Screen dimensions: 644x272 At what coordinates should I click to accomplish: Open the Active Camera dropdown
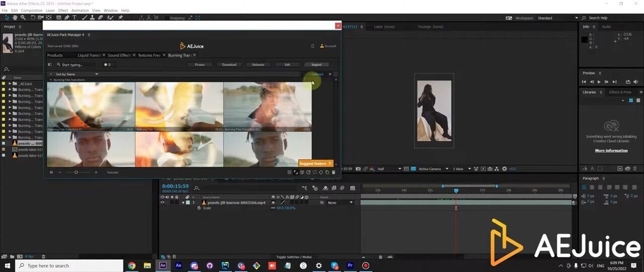pos(433,169)
